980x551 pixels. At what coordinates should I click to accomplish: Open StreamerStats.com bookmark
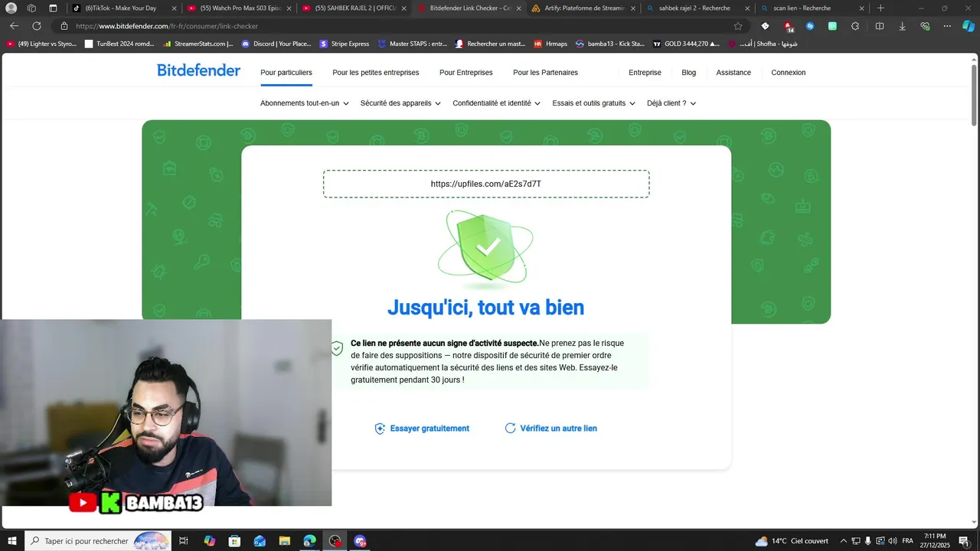coord(198,44)
